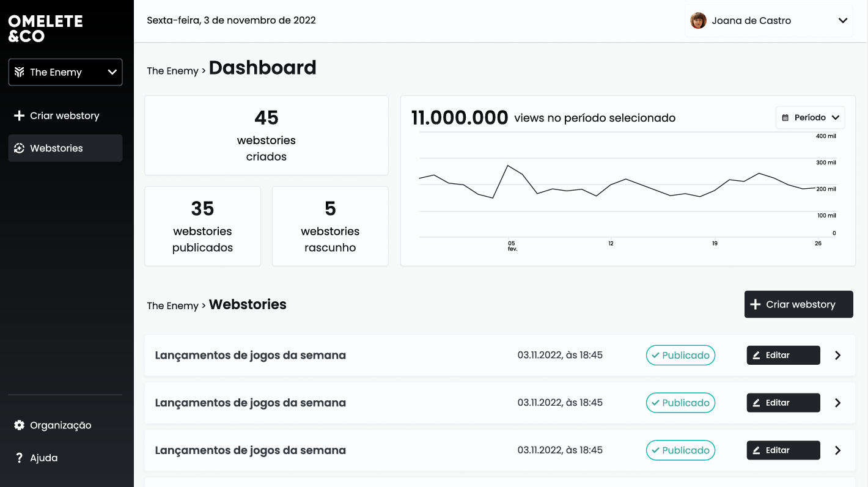Open the Período dropdown
The height and width of the screenshot is (487, 868).
810,117
